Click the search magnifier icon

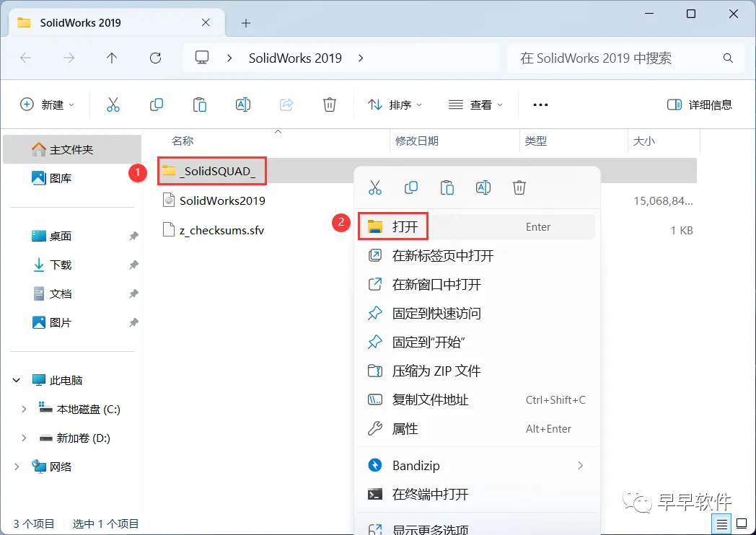[x=728, y=58]
